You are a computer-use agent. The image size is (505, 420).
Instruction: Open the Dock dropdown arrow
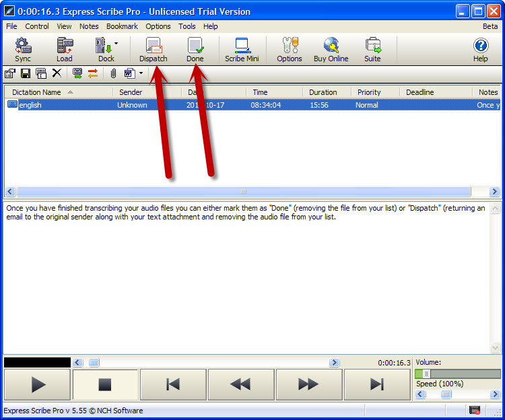(116, 44)
